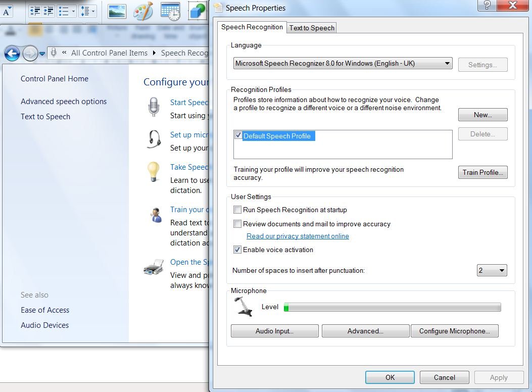
Task: Click the Decrease indent icon
Action: 35,11
